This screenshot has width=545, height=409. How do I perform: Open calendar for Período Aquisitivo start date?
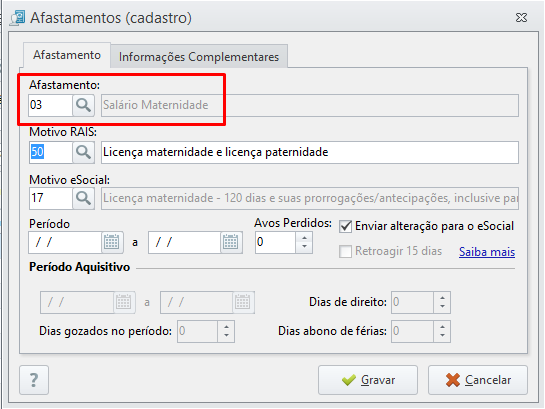coord(124,302)
